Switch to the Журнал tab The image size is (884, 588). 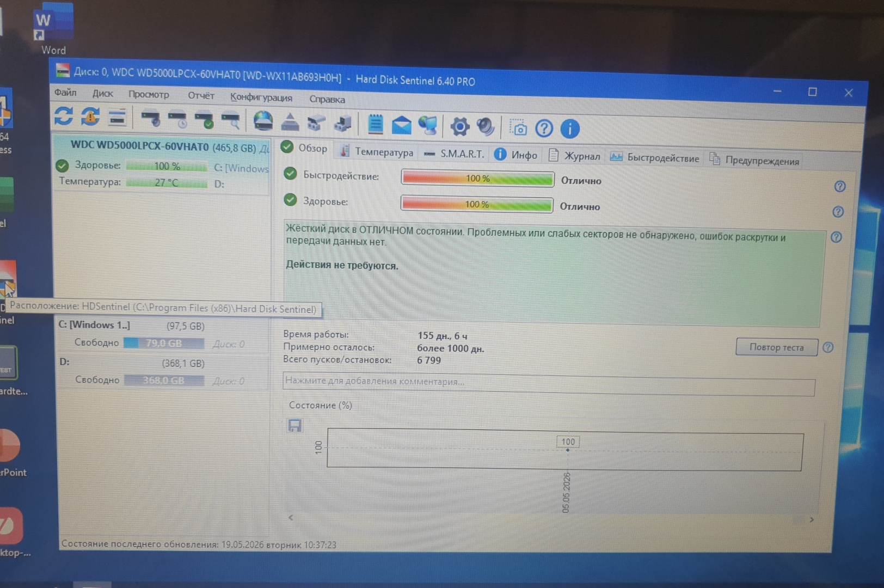[574, 156]
